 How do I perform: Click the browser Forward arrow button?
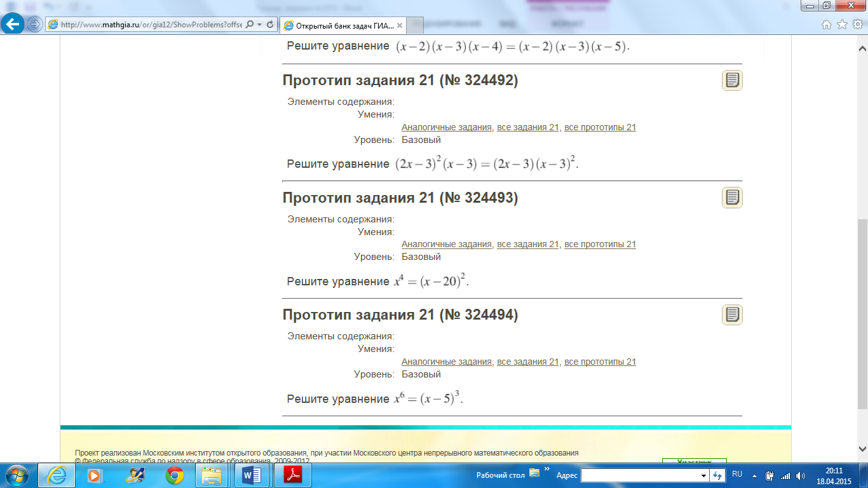coord(34,25)
